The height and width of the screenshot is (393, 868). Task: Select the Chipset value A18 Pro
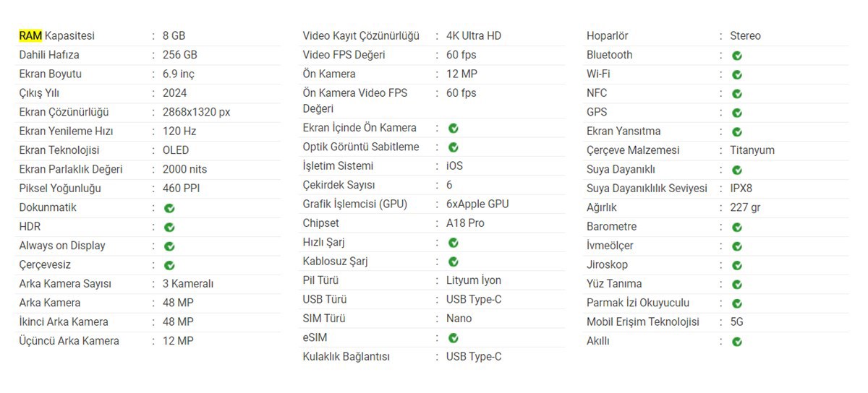(465, 223)
